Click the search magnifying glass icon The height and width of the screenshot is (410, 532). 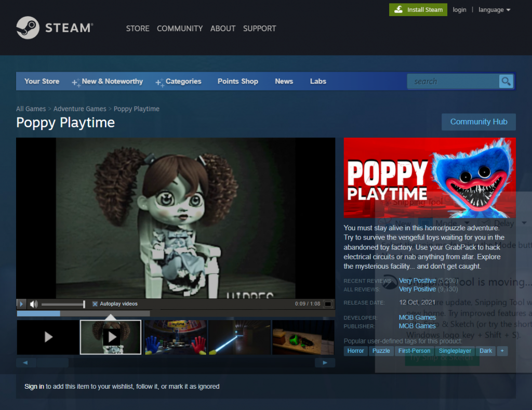click(506, 82)
